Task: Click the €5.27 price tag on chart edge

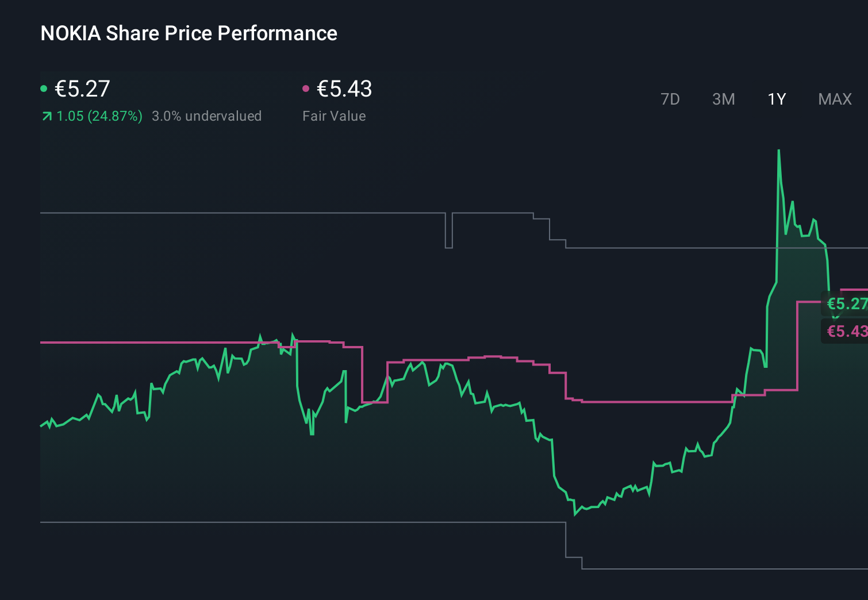Action: pos(847,304)
